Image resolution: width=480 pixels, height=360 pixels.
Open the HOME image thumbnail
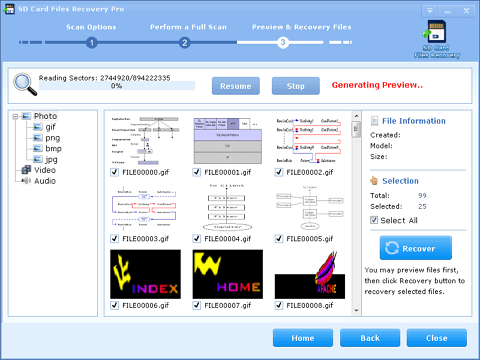[x=228, y=274]
